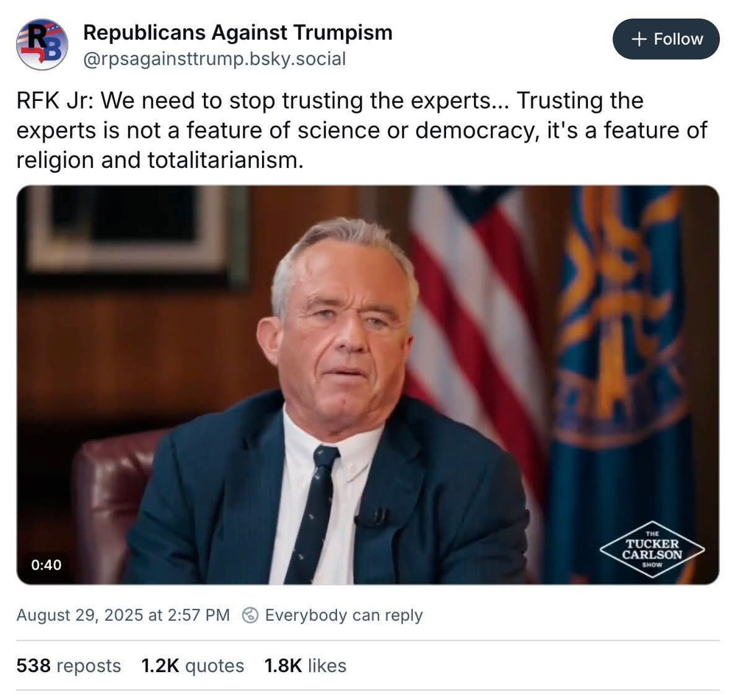Show the 1.8K likes list
The height and width of the screenshot is (700, 736).
coord(305,665)
